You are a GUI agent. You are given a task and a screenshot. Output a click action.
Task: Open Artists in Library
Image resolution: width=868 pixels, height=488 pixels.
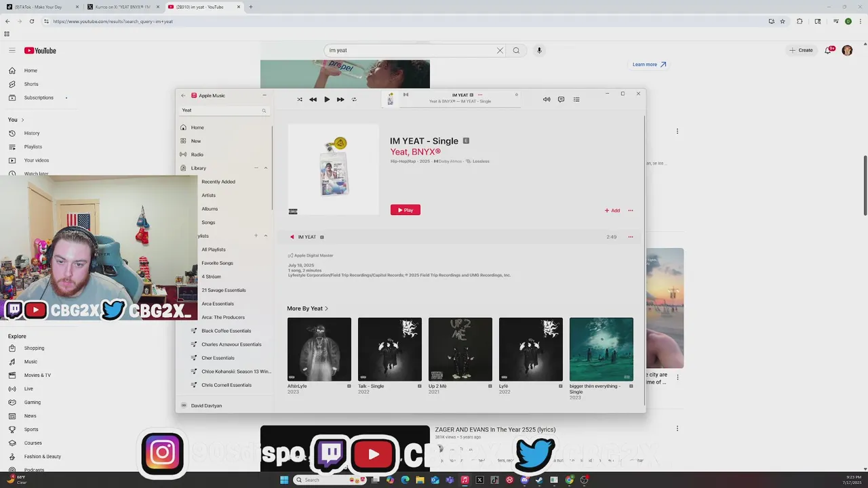coord(208,195)
